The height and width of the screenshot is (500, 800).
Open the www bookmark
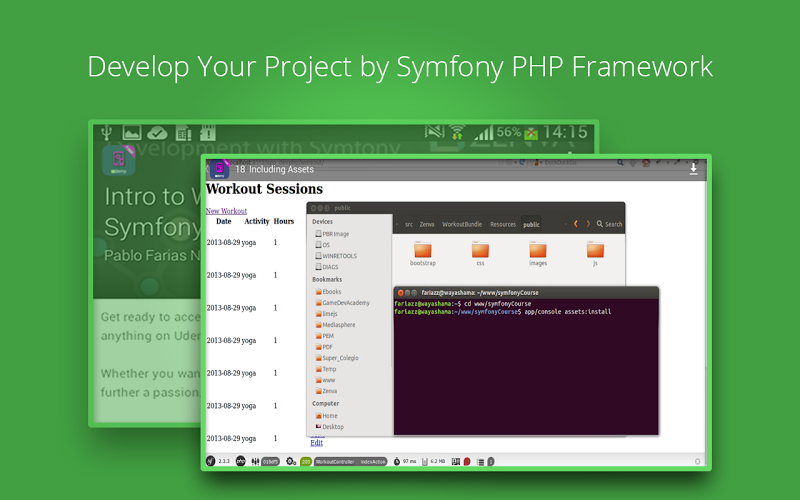point(325,380)
